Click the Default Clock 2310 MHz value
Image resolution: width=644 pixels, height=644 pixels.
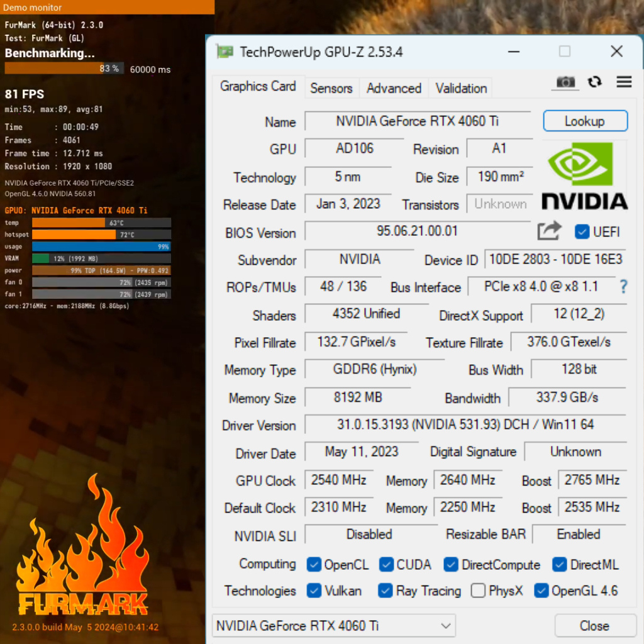pos(339,508)
